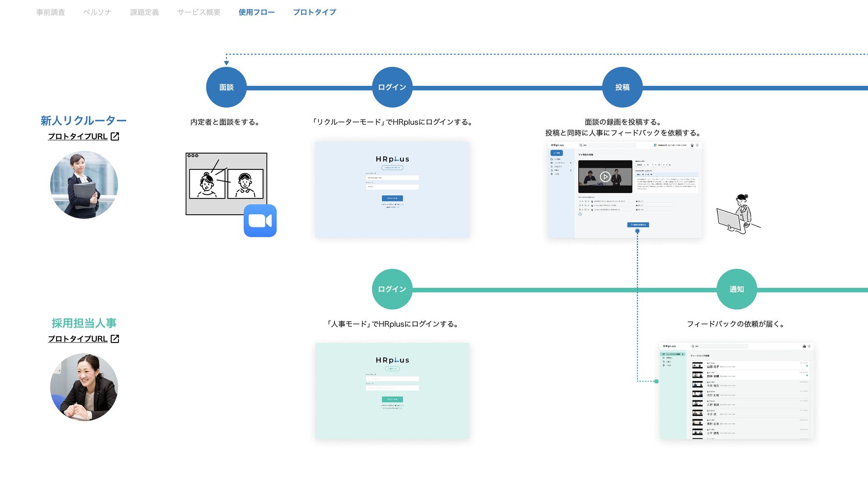Click the new recruiter profile photo
This screenshot has width=868, height=488.
[84, 185]
